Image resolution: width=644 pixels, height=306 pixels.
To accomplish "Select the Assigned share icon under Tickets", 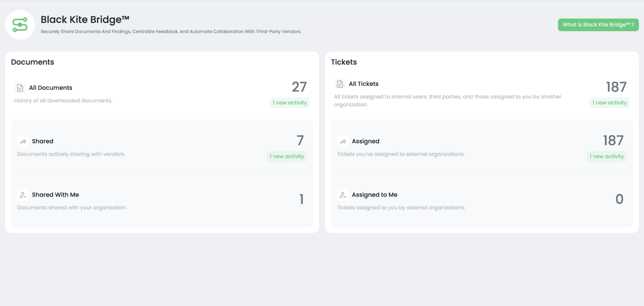I will (343, 141).
